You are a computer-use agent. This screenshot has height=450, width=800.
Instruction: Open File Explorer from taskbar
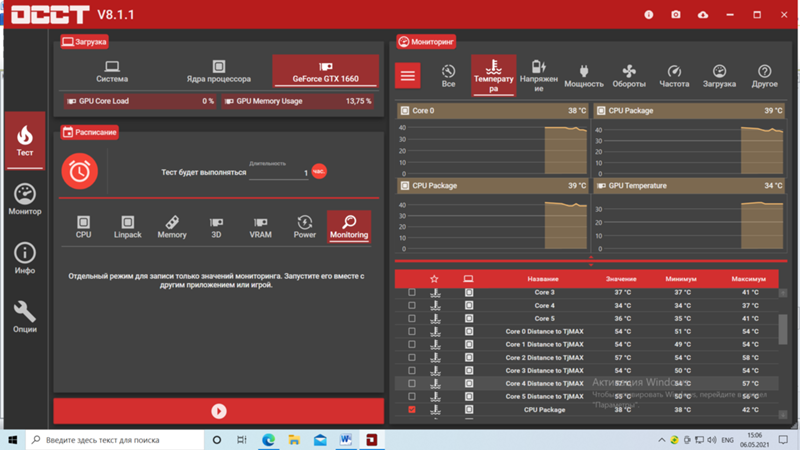click(x=294, y=440)
